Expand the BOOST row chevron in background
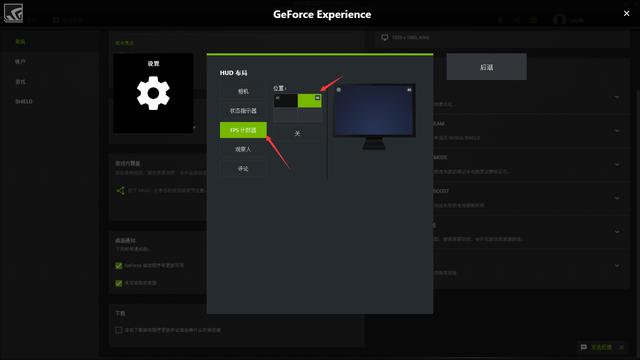This screenshot has height=360, width=640. pos(617,198)
